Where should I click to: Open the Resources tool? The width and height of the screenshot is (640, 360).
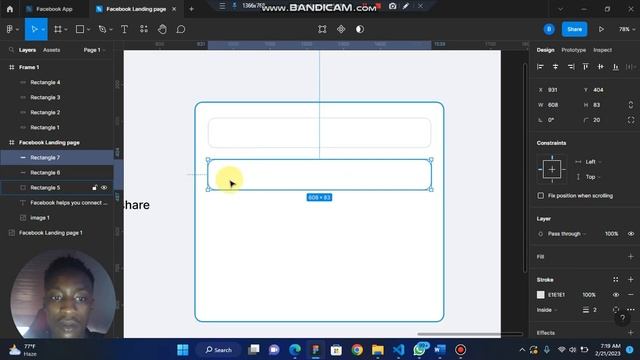coord(144,29)
